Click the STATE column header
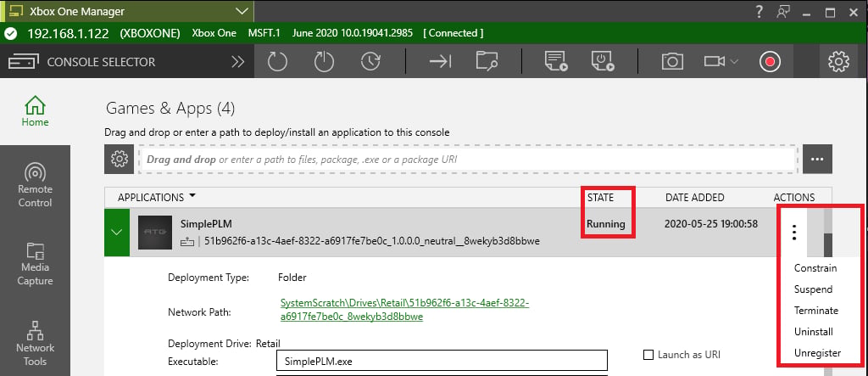The width and height of the screenshot is (868, 376). pyautogui.click(x=601, y=198)
